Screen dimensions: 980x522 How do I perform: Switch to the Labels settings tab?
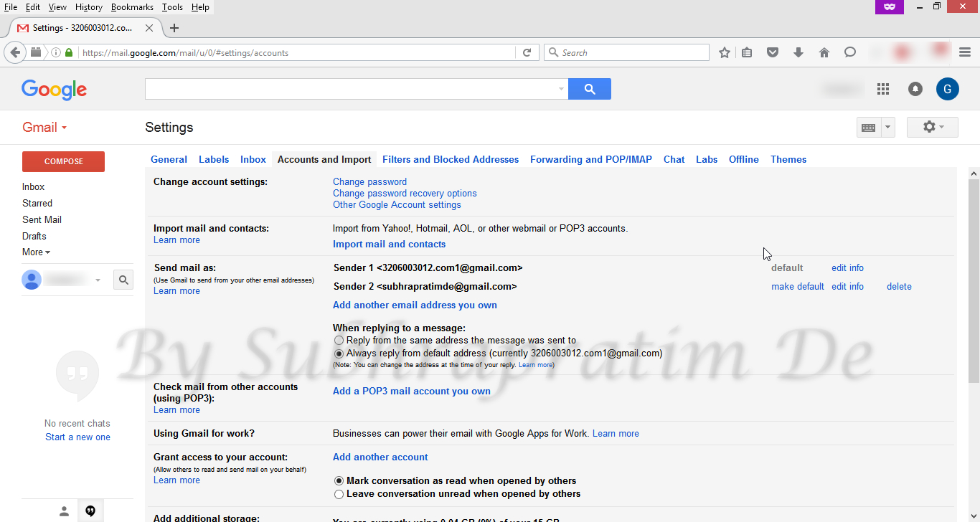[x=214, y=159]
